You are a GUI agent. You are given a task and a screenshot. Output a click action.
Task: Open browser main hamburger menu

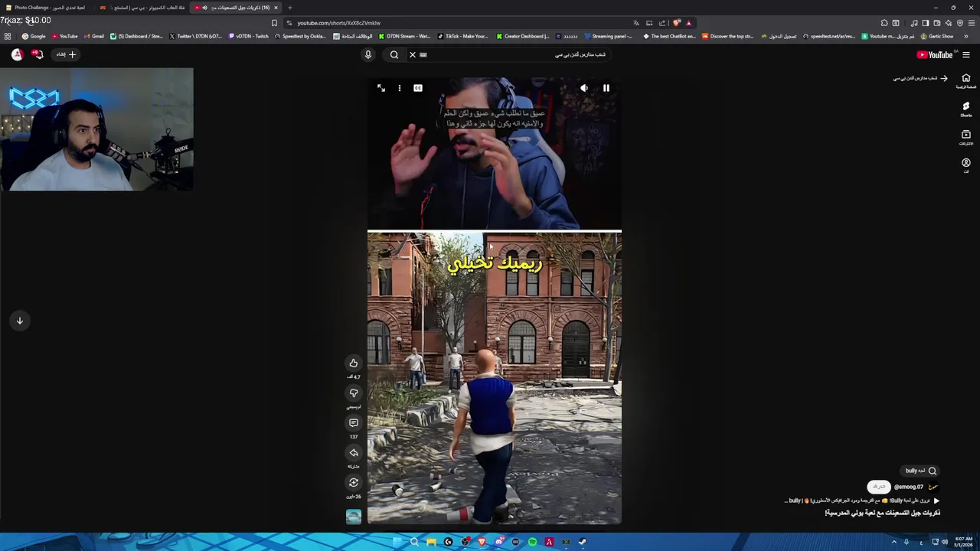[x=971, y=23]
